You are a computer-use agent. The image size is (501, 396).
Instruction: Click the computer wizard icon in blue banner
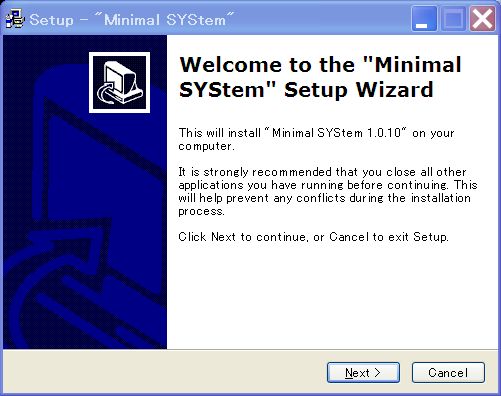click(119, 82)
